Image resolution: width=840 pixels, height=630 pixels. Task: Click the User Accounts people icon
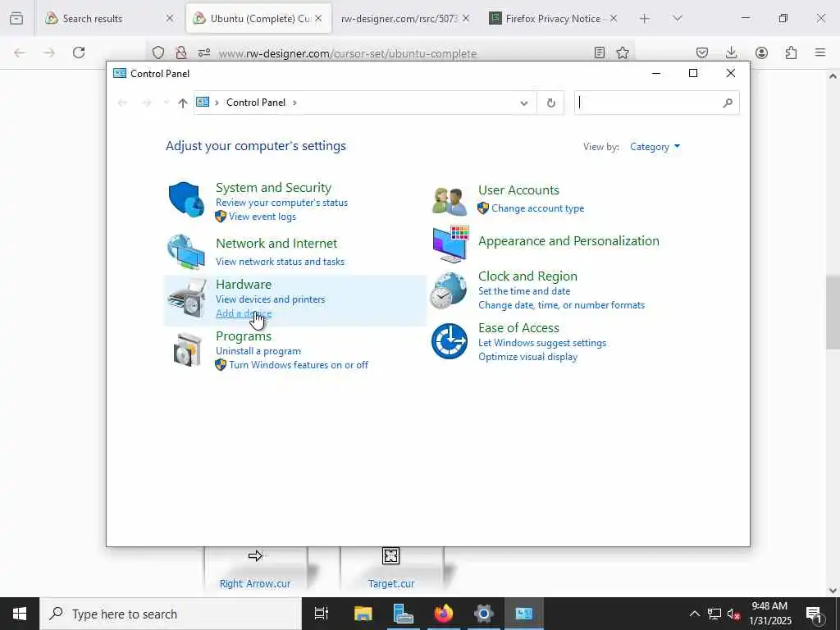click(x=450, y=202)
